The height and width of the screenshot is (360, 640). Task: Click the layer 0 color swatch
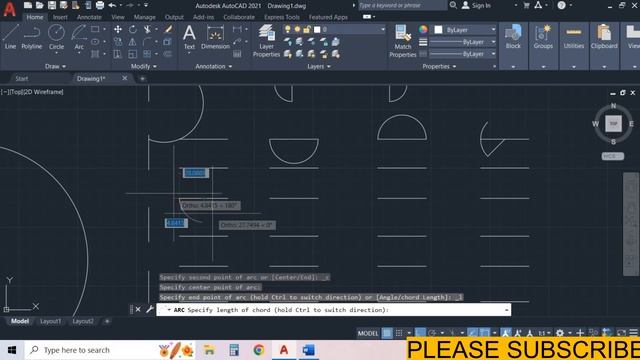317,29
